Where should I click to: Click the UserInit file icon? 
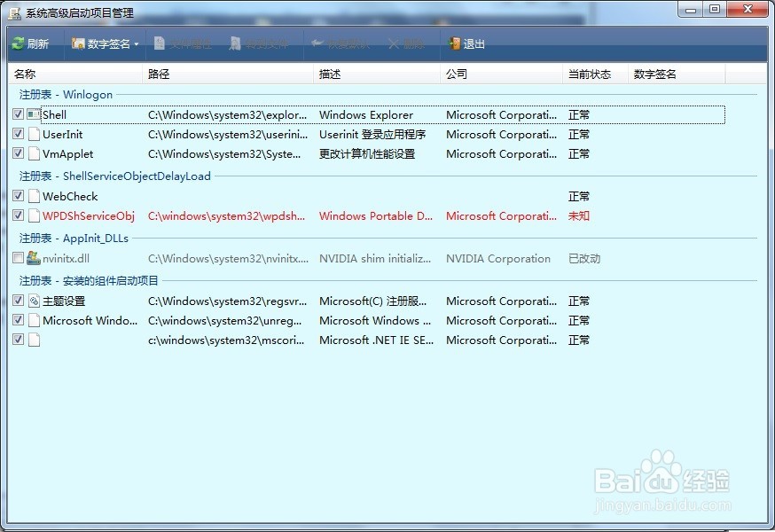(34, 134)
